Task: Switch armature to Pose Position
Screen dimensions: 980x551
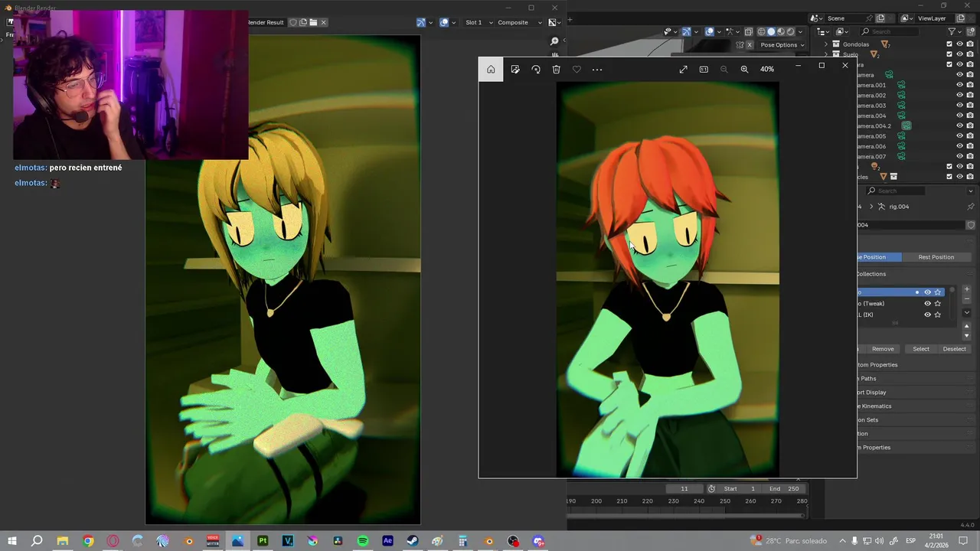Action: (879, 257)
